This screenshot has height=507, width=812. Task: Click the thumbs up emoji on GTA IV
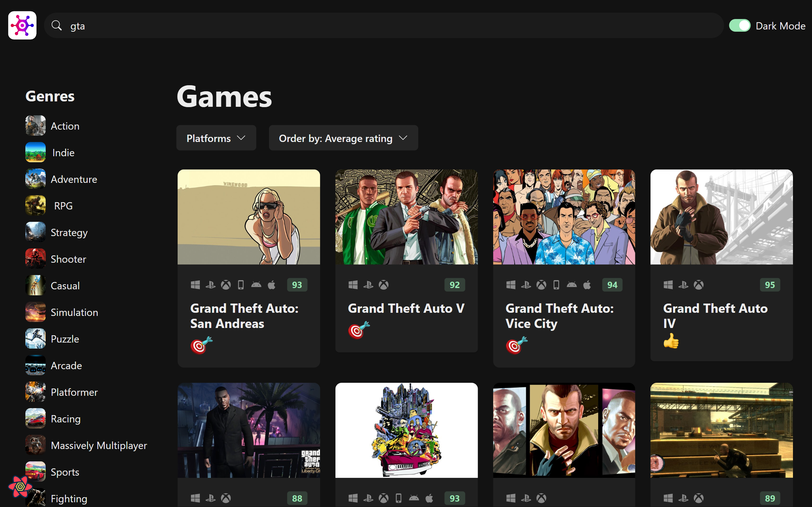click(671, 341)
